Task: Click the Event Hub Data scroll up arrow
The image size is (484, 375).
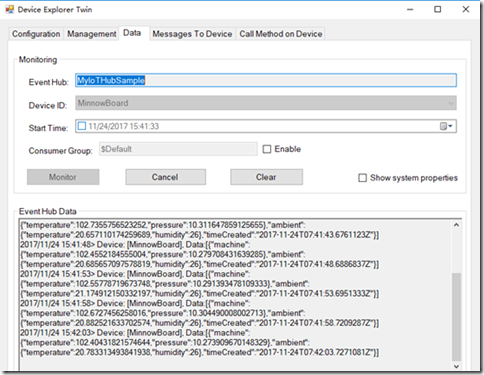Action: (456, 225)
